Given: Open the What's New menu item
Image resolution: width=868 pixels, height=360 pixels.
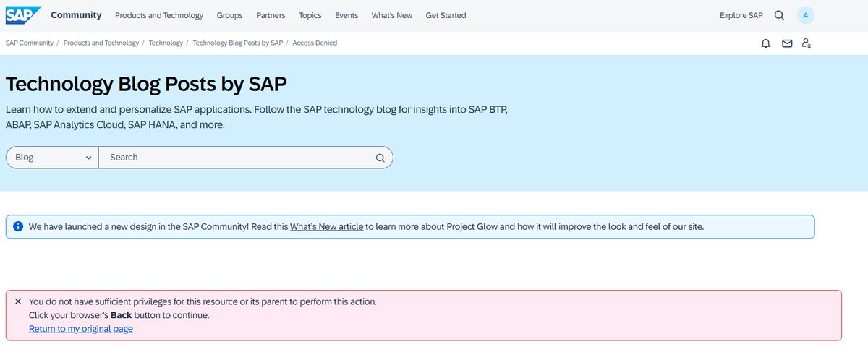Looking at the screenshot, I should click(392, 15).
